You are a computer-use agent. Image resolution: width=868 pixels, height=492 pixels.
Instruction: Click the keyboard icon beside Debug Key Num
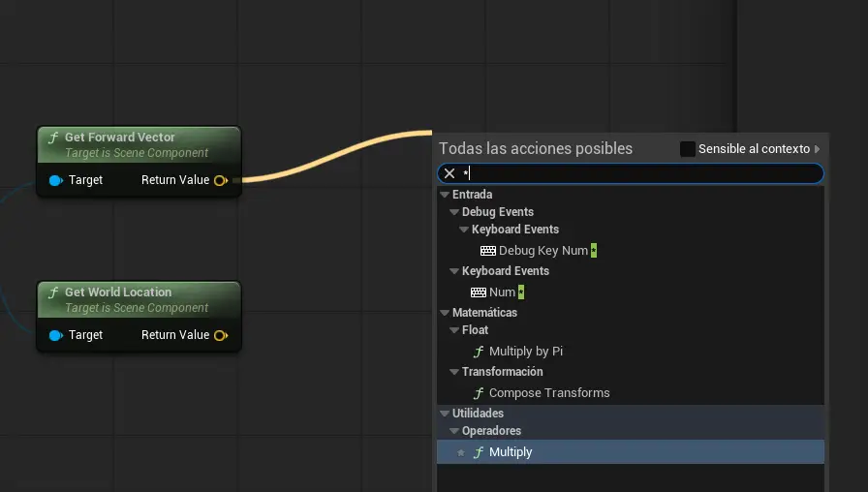[487, 251]
